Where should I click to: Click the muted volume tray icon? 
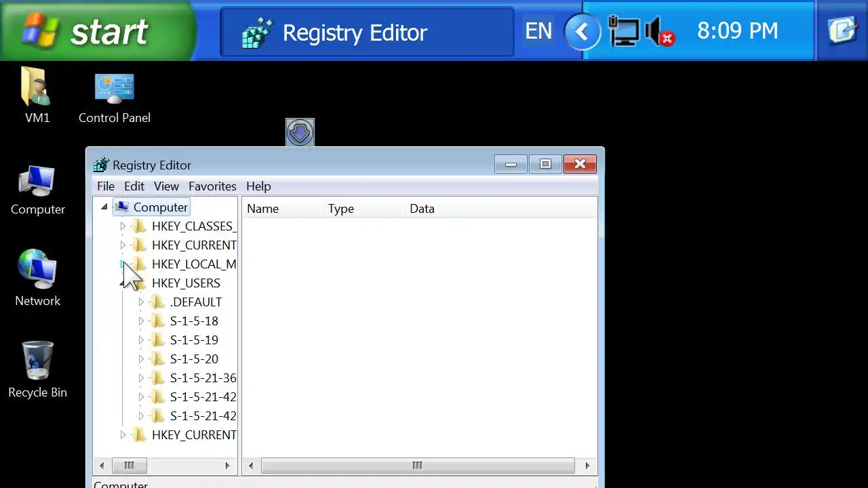[660, 31]
